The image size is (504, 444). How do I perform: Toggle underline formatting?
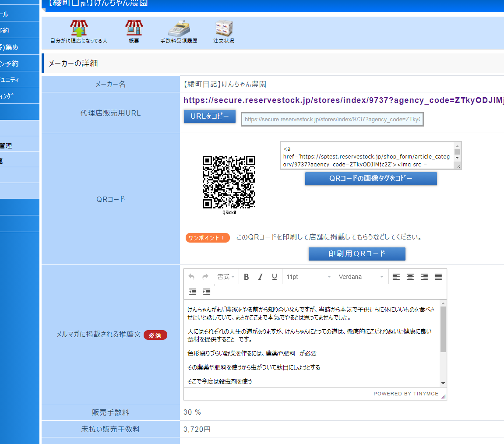point(274,276)
